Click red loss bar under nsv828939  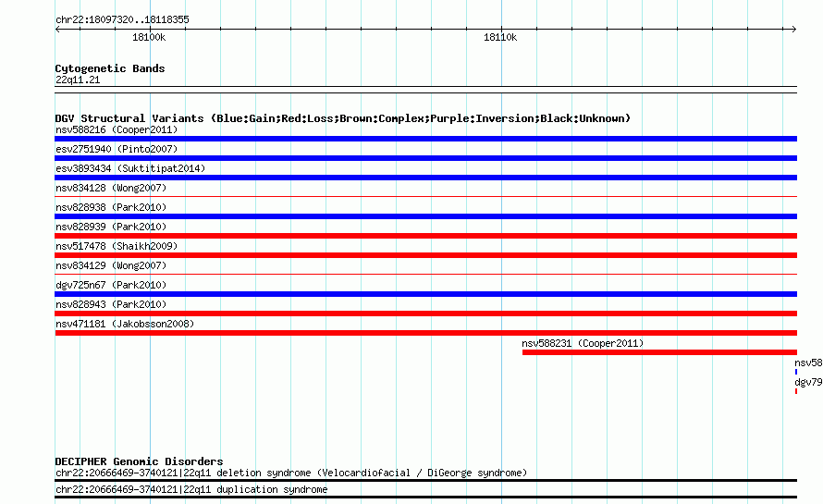[x=425, y=236]
